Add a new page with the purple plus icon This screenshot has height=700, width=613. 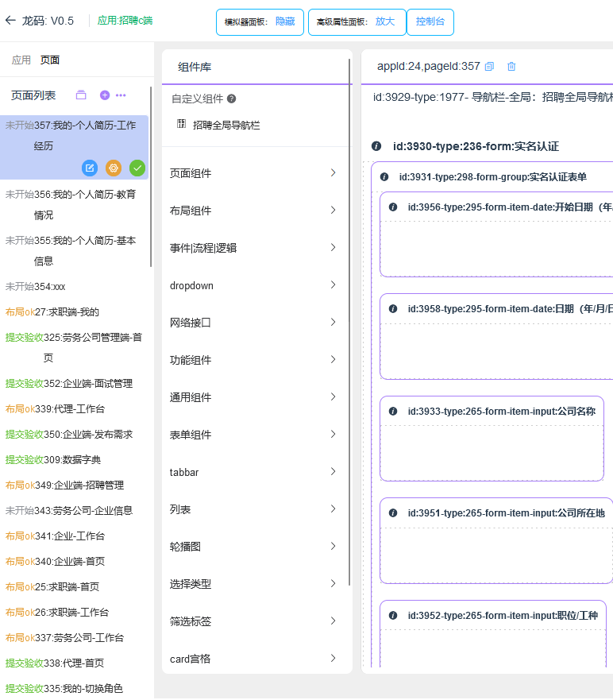(x=104, y=95)
